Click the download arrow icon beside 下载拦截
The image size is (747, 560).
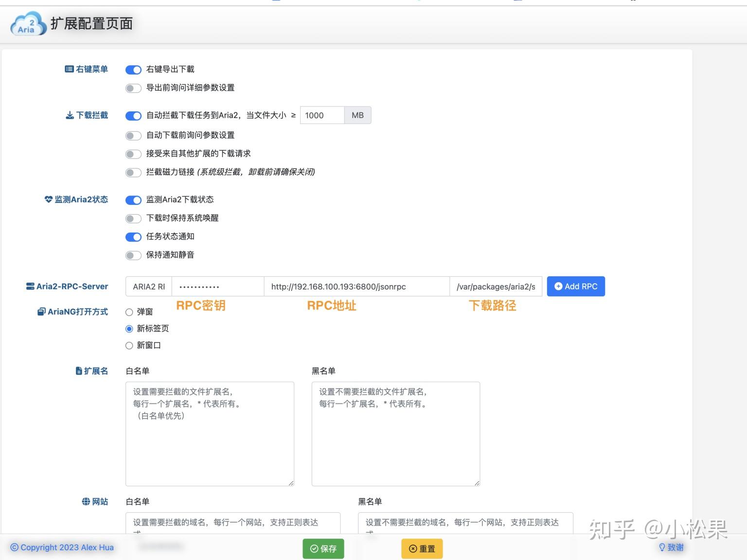[69, 115]
